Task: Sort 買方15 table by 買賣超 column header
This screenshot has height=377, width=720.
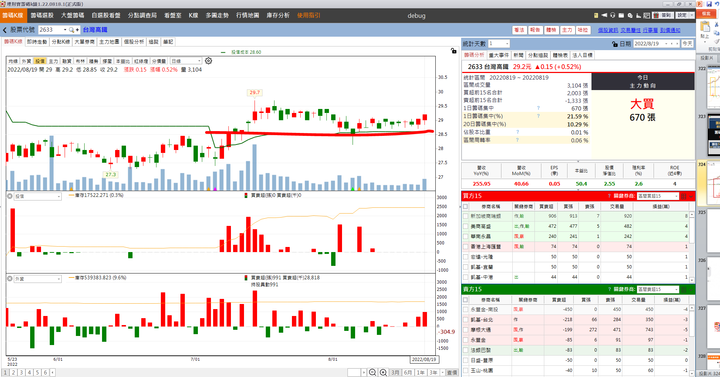Action: [546, 207]
